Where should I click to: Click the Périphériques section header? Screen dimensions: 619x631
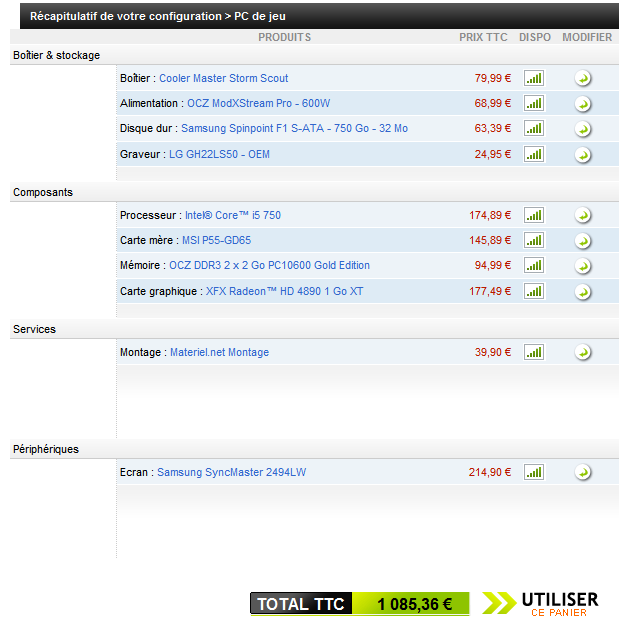click(x=46, y=450)
